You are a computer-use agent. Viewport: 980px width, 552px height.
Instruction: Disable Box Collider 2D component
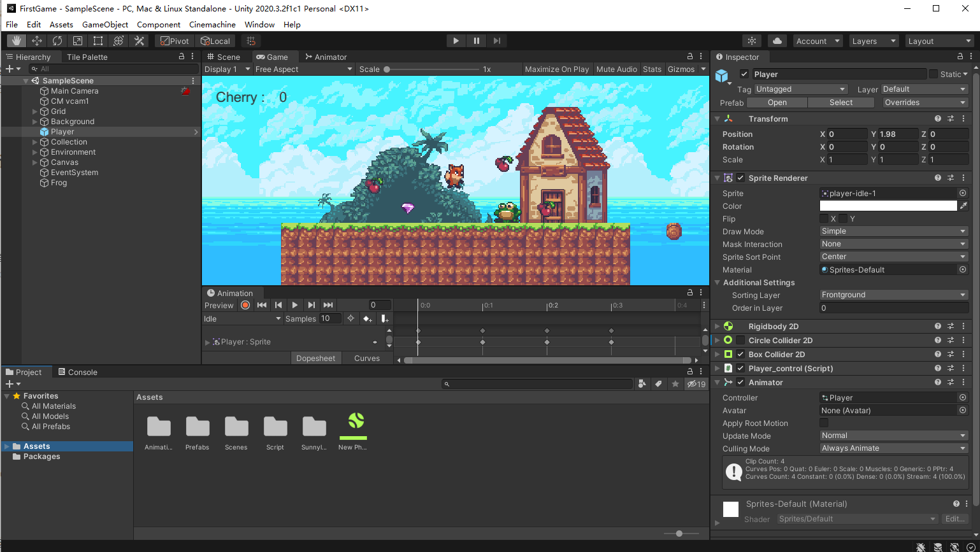pos(740,354)
